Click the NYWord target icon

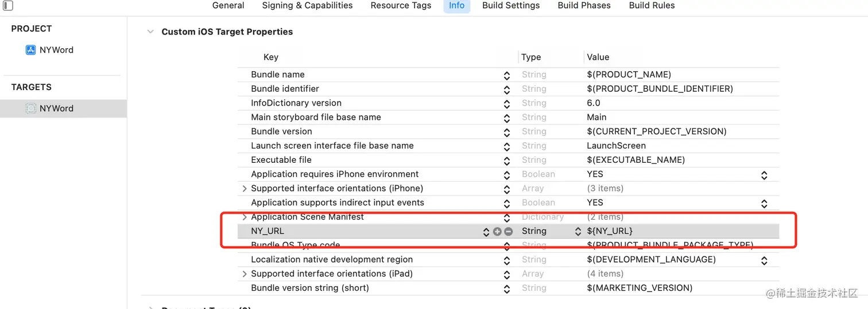31,108
